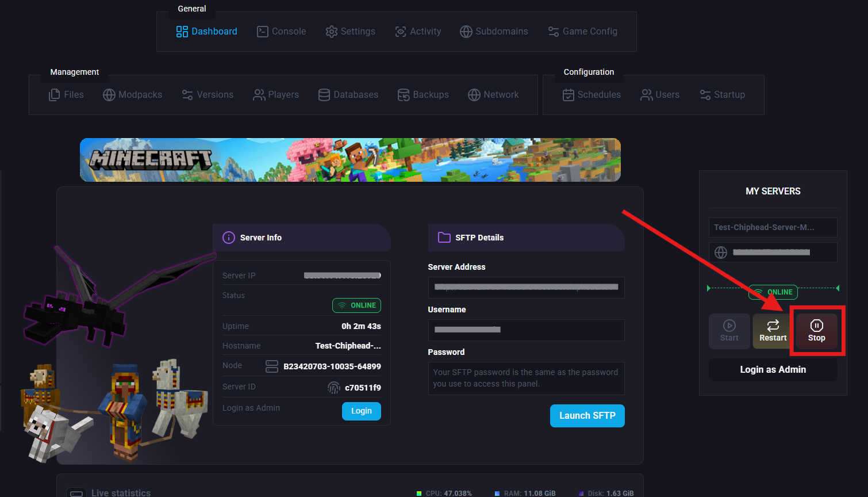Viewport: 868px width, 497px height.
Task: Click the fingerprint icon beside Server ID
Action: pyautogui.click(x=334, y=388)
